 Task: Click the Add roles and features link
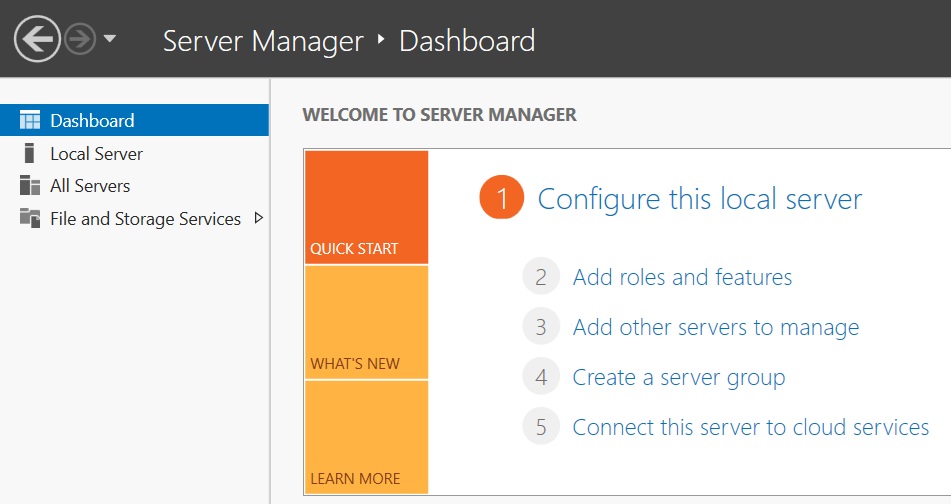point(682,277)
